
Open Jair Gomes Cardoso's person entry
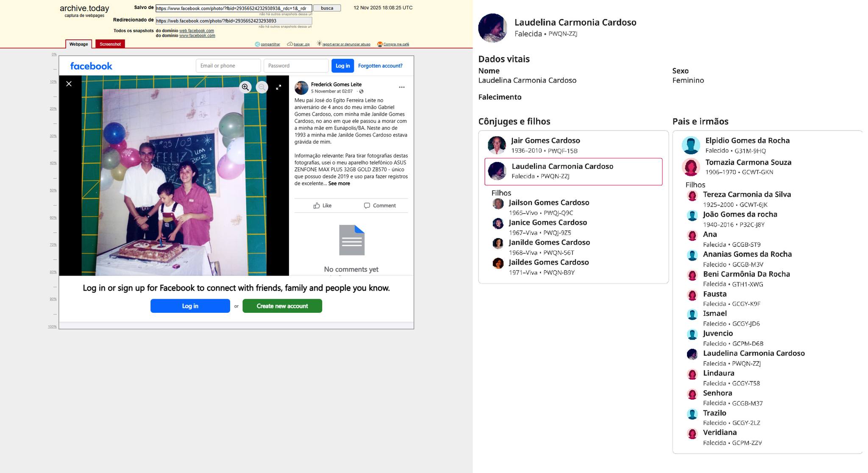545,141
